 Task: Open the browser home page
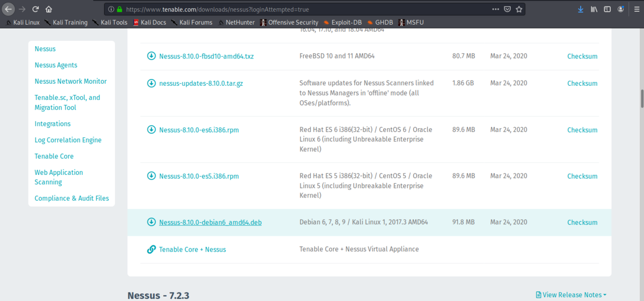(49, 9)
